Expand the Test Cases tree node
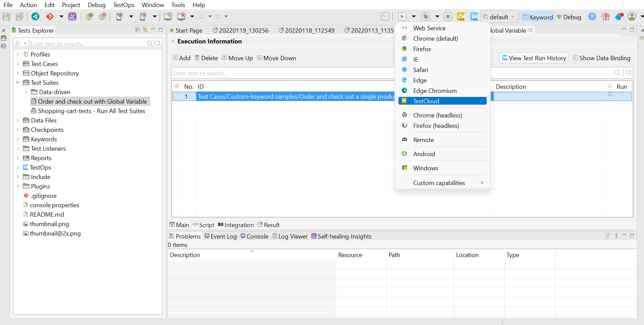This screenshot has height=325, width=644. click(18, 64)
